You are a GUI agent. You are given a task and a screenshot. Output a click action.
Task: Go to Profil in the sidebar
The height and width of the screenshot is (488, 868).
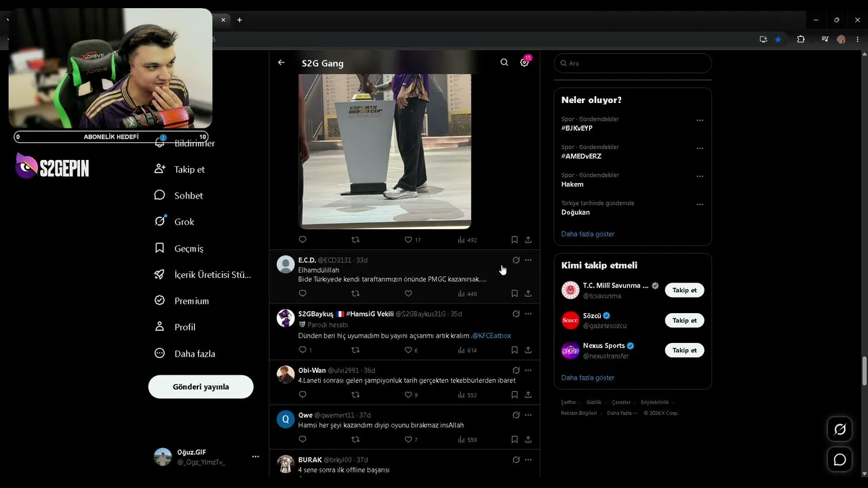(x=175, y=327)
